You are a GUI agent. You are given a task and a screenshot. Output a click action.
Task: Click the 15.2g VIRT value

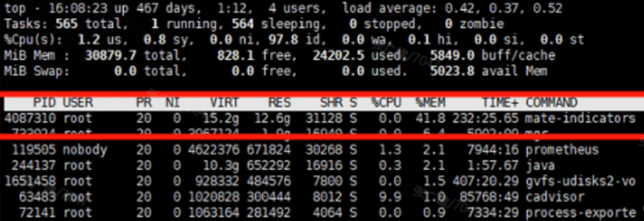point(221,119)
